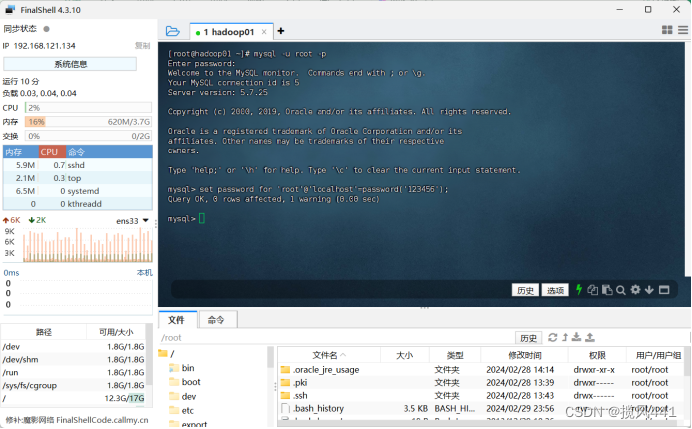This screenshot has width=692, height=429.
Task: Copy the IP address via 复制 link
Action: click(x=143, y=46)
